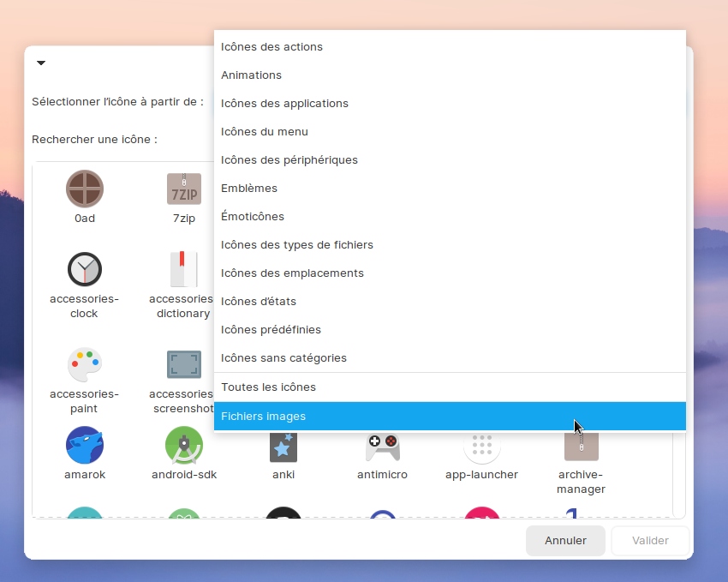
Task: Pick 'Icônes des applications' in dropdown
Action: click(284, 104)
